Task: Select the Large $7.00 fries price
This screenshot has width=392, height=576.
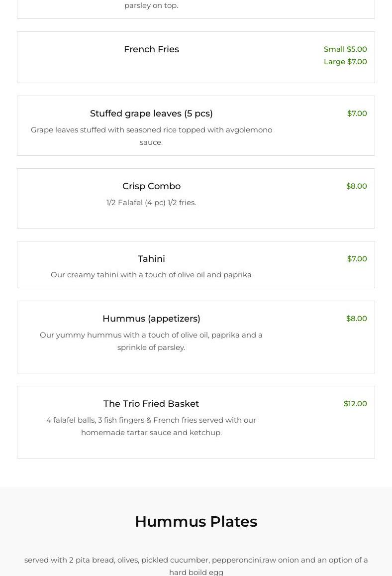Action: [x=345, y=61]
